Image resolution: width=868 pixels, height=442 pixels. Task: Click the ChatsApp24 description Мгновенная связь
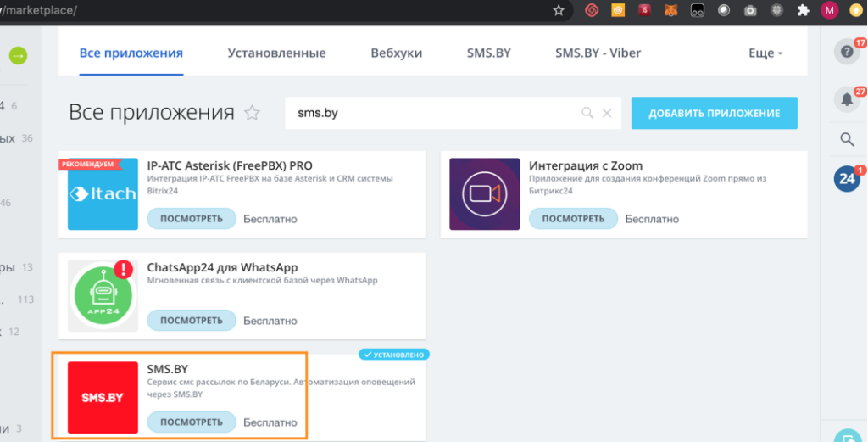click(263, 280)
